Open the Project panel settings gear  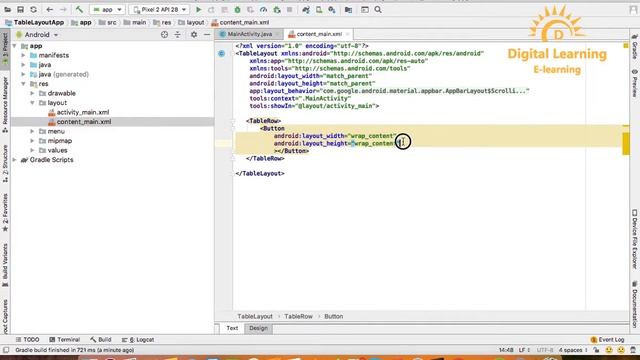194,35
